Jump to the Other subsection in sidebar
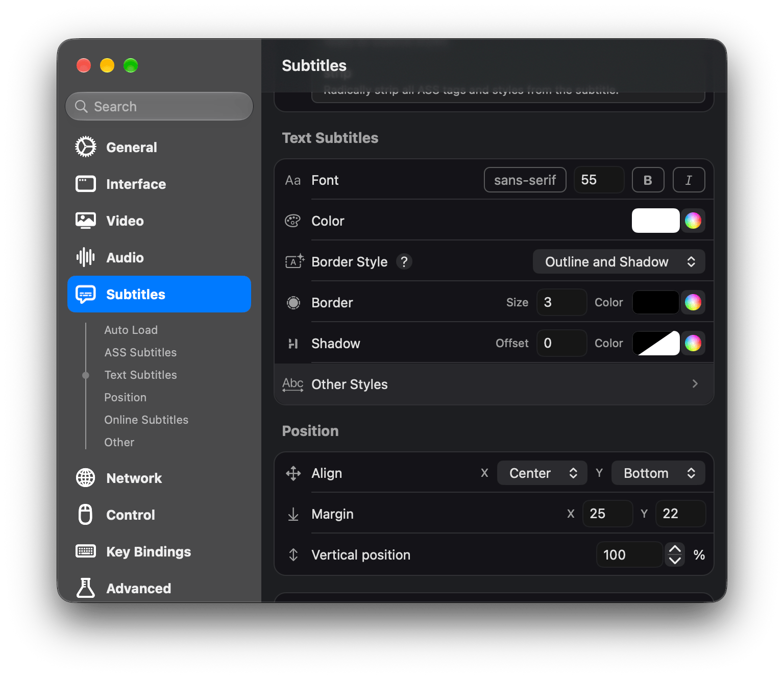The width and height of the screenshot is (784, 678). coord(119,442)
